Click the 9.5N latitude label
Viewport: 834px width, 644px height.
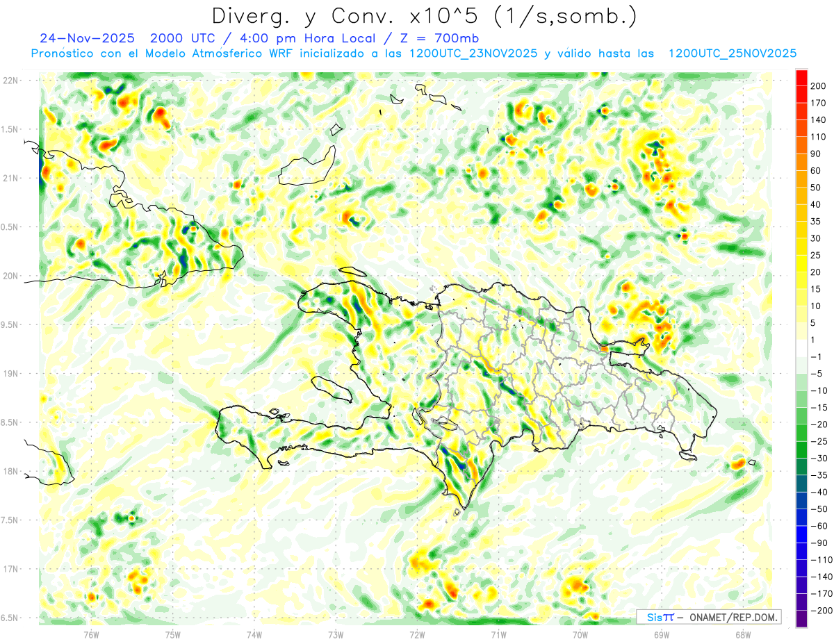10,325
